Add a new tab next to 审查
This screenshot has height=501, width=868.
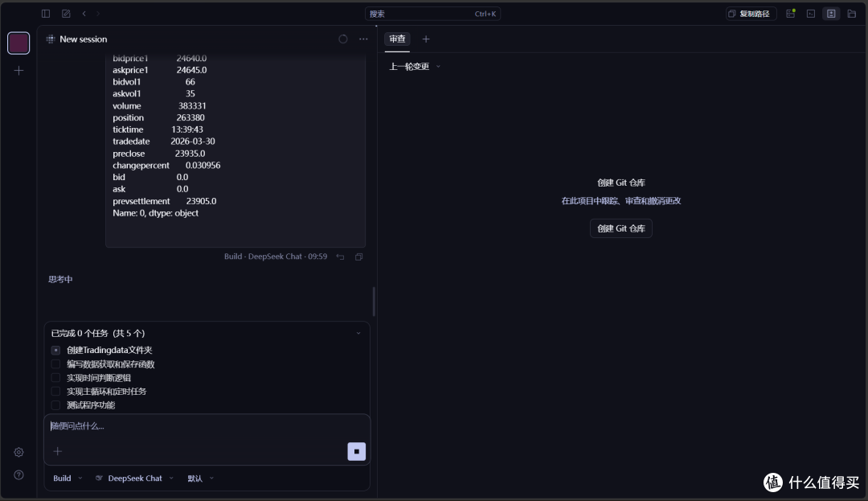[426, 39]
